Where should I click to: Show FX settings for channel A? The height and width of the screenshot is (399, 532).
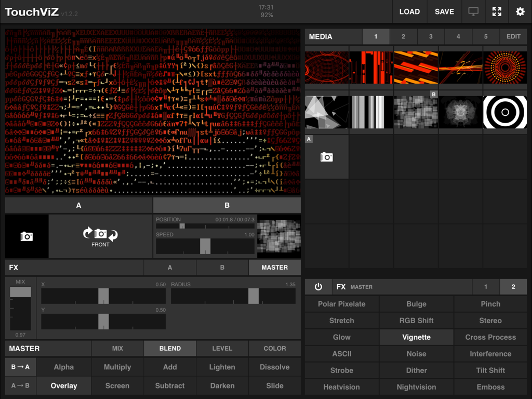coord(170,267)
